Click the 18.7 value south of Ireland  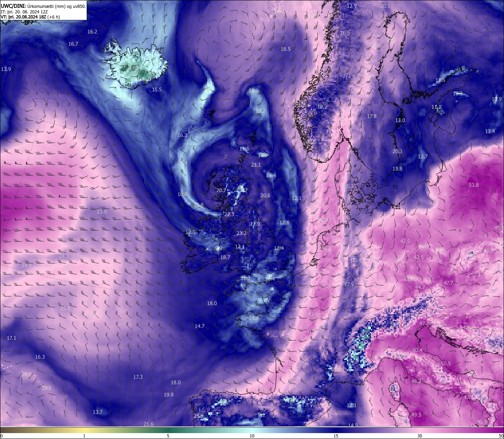tap(225, 257)
